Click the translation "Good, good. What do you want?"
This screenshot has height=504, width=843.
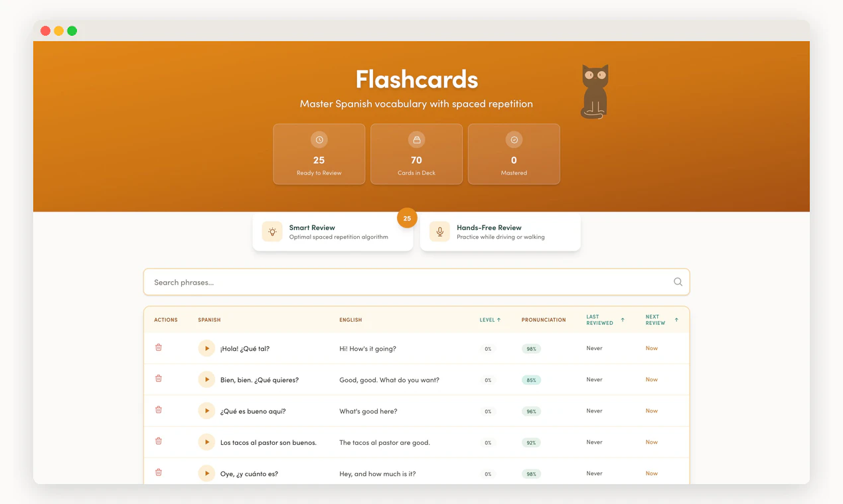(389, 380)
